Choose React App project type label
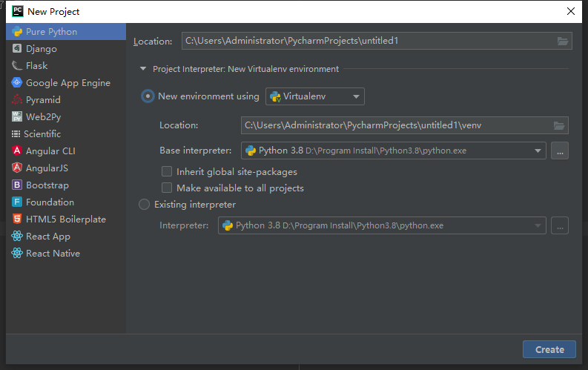Screen dimensions: 588x370 click(x=48, y=237)
